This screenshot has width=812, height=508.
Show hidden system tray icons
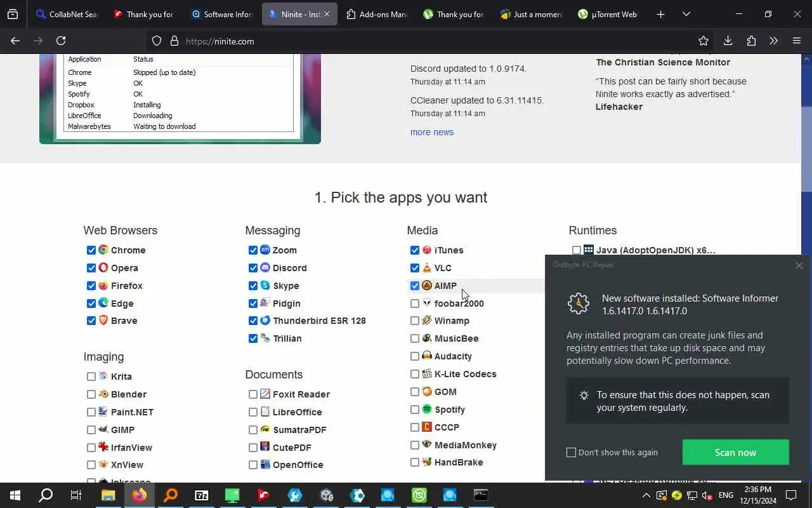[x=646, y=495]
